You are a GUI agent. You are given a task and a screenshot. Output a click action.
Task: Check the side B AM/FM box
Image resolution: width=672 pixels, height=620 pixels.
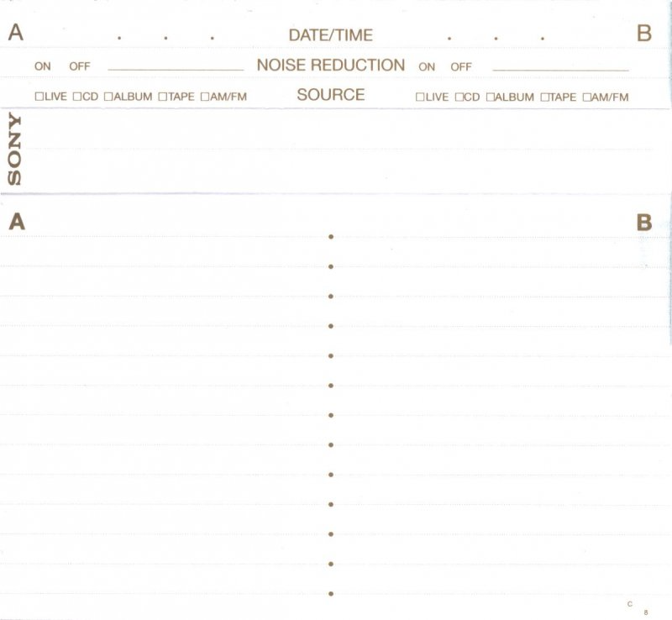pyautogui.click(x=586, y=97)
